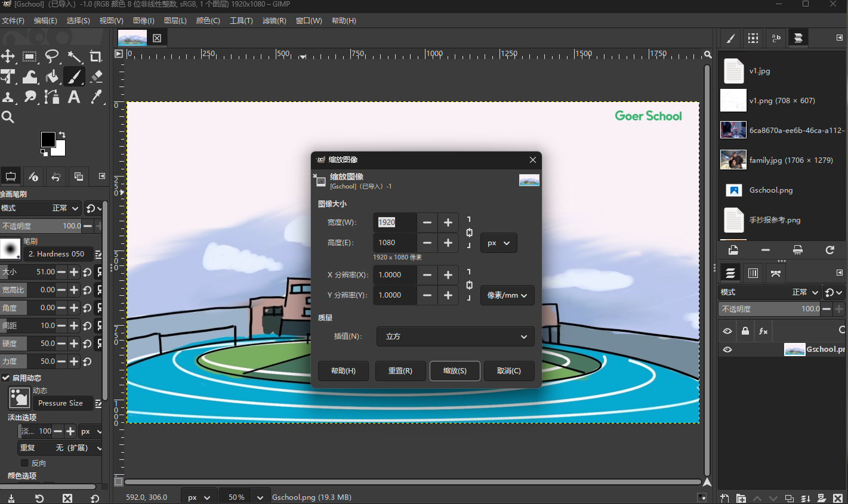Select the Move tool in toolbox
This screenshot has height=504, width=848.
pyautogui.click(x=8, y=57)
